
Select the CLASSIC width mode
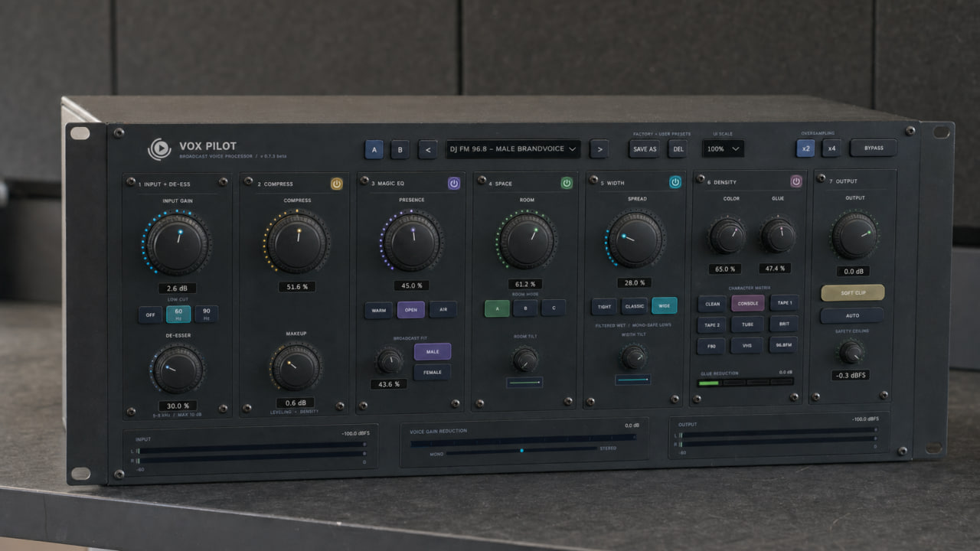634,306
